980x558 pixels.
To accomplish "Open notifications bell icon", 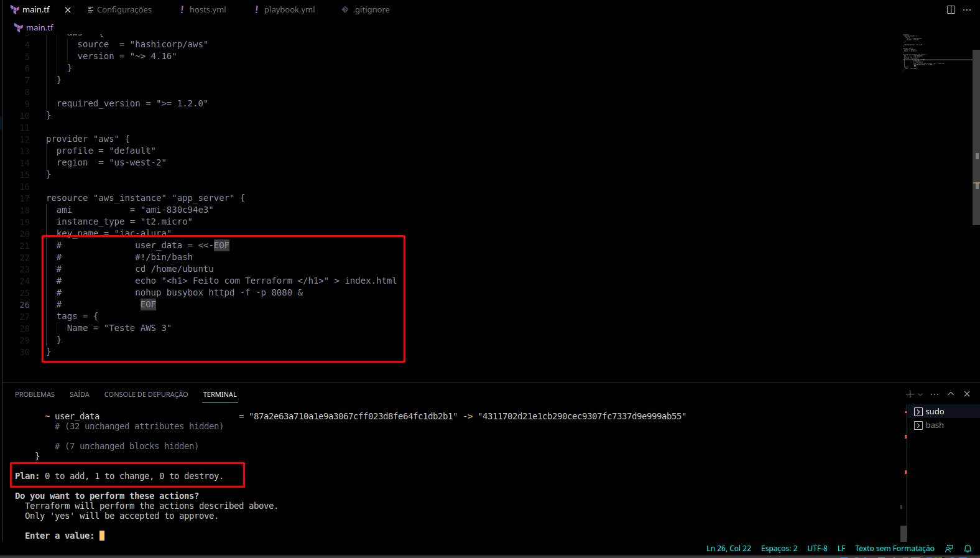I will (x=968, y=549).
